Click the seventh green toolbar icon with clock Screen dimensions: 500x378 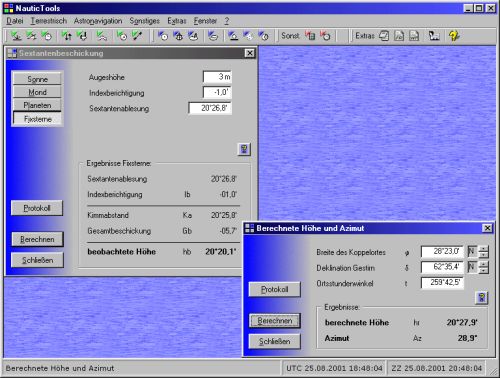122,36
